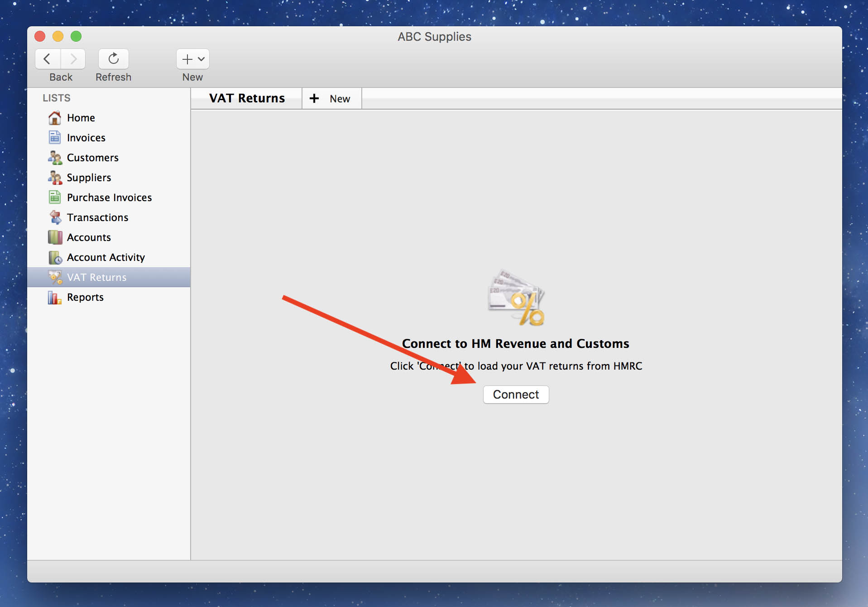
Task: Go back using the Back arrow
Action: coord(48,59)
